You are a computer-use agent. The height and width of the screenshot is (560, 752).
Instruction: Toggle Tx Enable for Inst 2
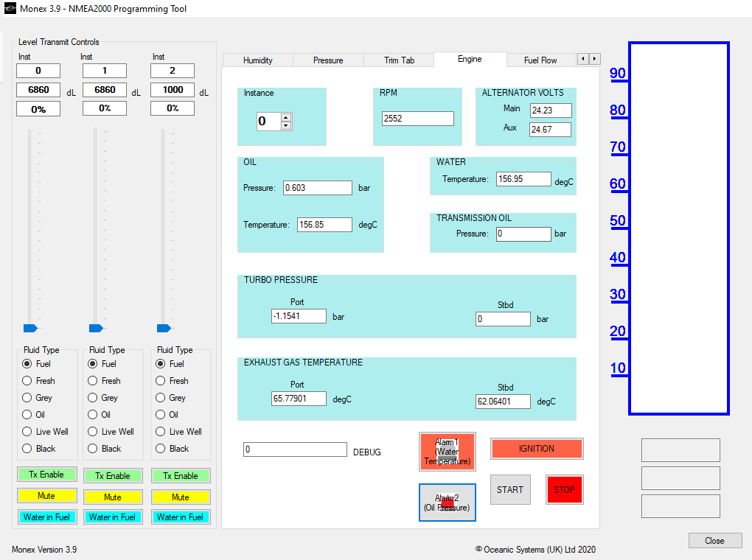click(181, 475)
